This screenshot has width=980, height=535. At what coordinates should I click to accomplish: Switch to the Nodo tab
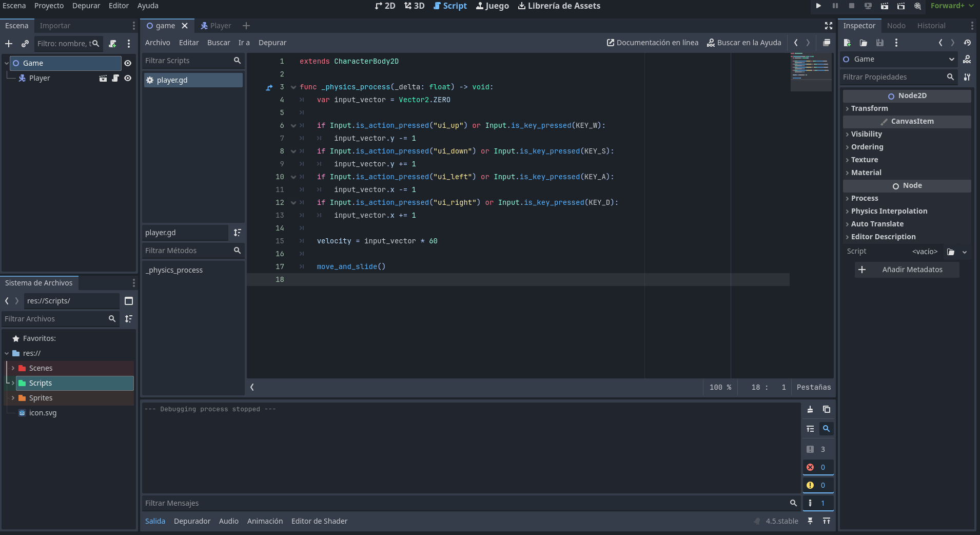(x=896, y=26)
